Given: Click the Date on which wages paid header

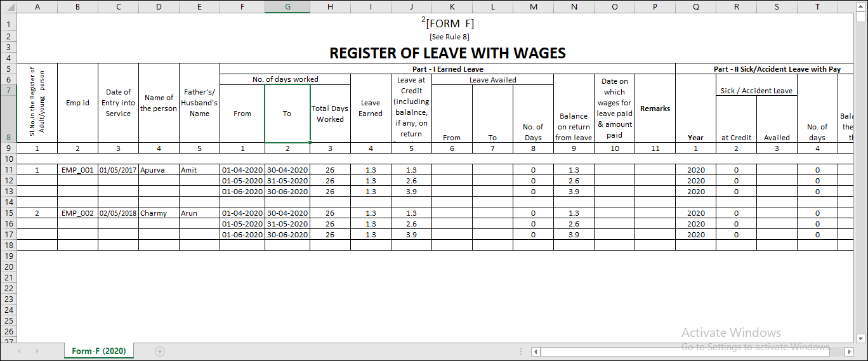Looking at the screenshot, I should pyautogui.click(x=614, y=108).
